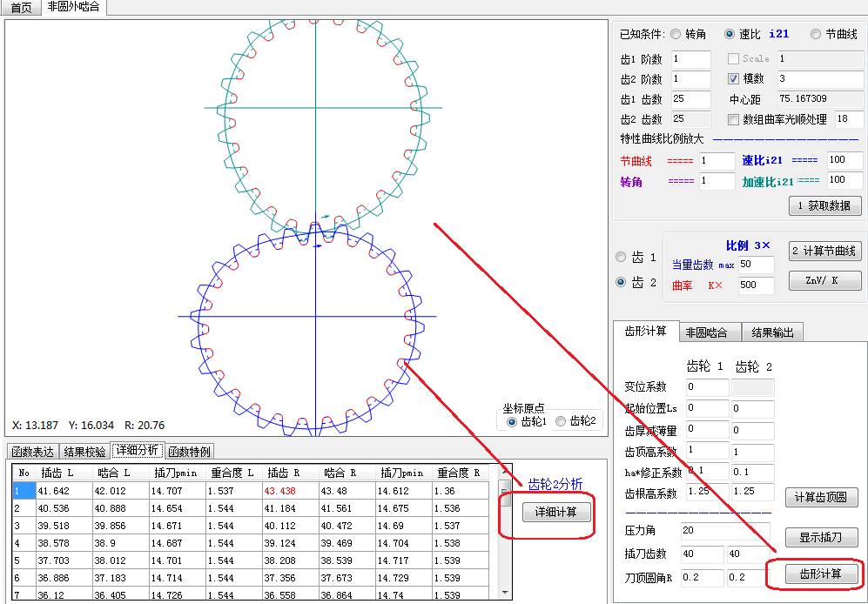Click the 1 获取数据 button

824,206
